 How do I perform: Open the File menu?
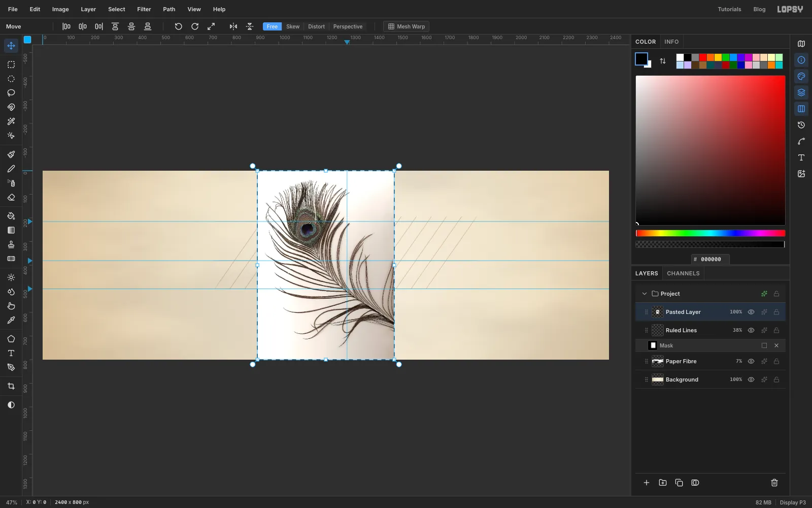13,9
